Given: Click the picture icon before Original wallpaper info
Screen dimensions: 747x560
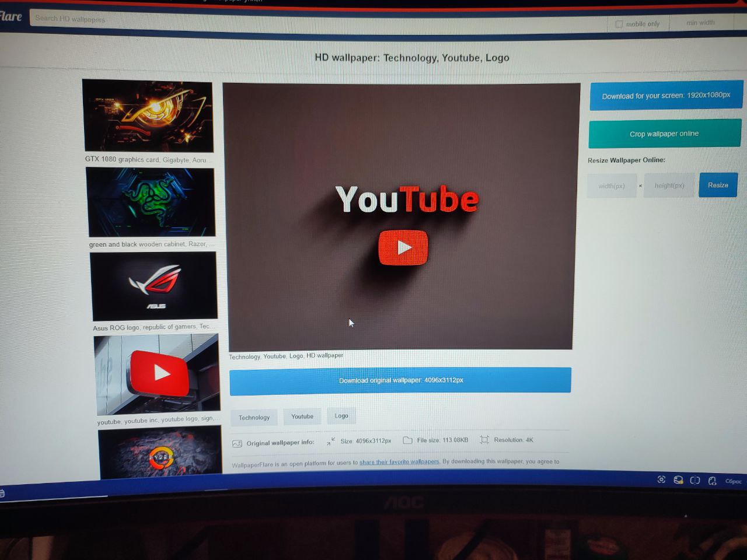Looking at the screenshot, I should click(237, 443).
